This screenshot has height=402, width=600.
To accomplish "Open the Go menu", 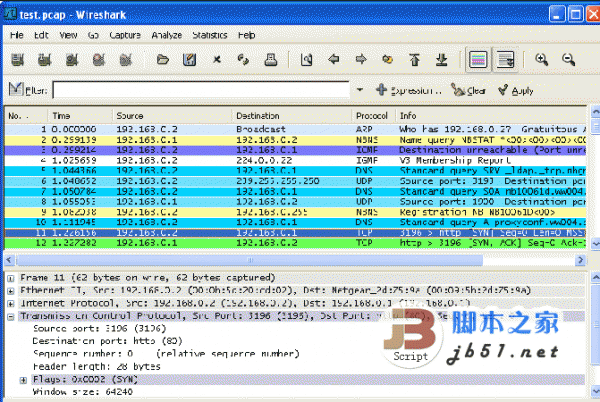I will 93,35.
